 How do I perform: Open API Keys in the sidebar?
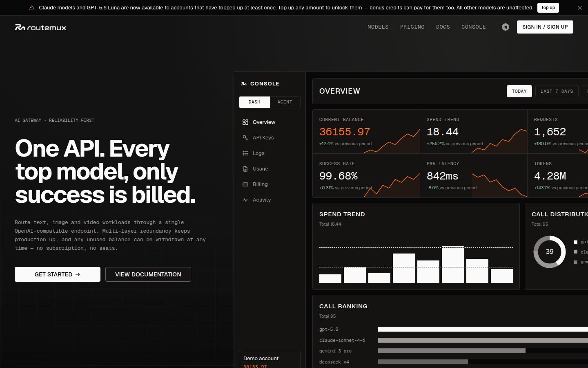(x=269, y=138)
